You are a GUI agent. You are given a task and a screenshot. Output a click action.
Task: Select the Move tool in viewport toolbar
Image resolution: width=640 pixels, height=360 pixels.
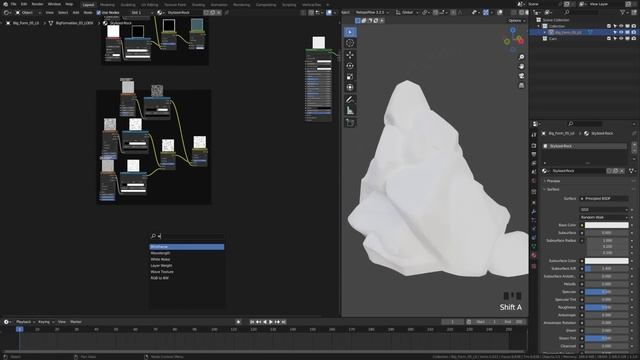(x=350, y=55)
